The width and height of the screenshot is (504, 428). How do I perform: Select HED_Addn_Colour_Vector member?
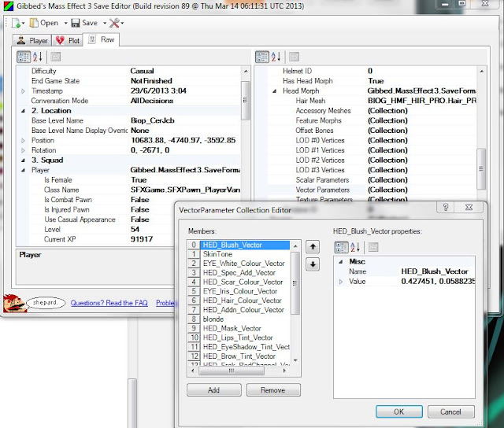point(244,310)
